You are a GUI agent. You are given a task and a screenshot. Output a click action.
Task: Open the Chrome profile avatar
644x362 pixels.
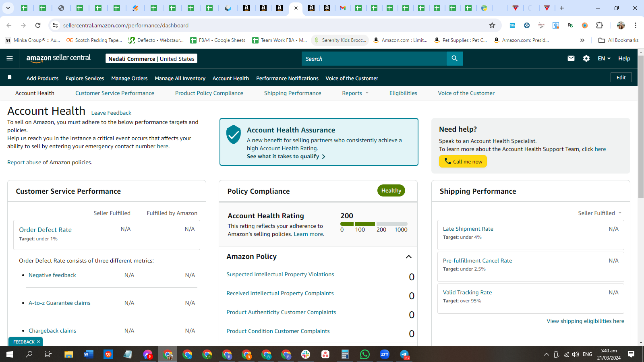(621, 25)
